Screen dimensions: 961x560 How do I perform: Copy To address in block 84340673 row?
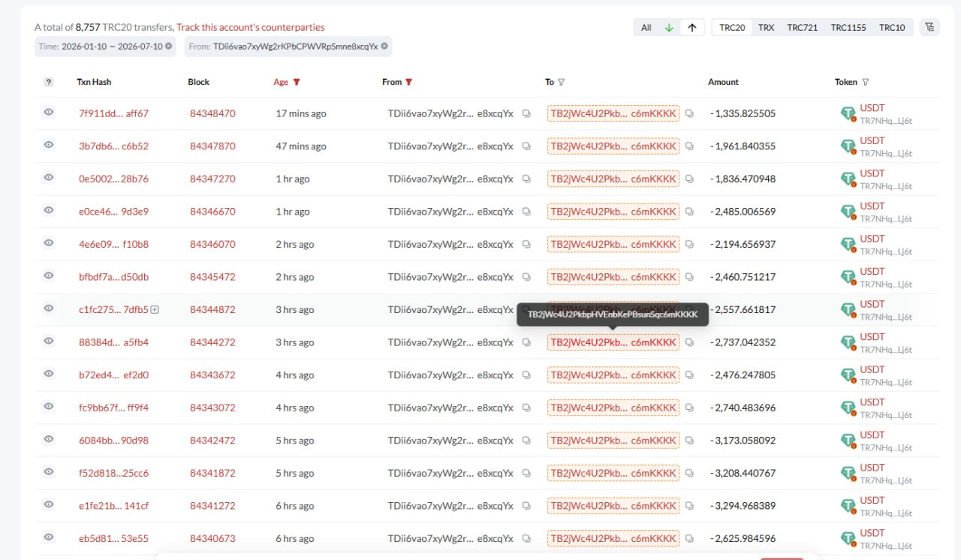[x=689, y=538]
